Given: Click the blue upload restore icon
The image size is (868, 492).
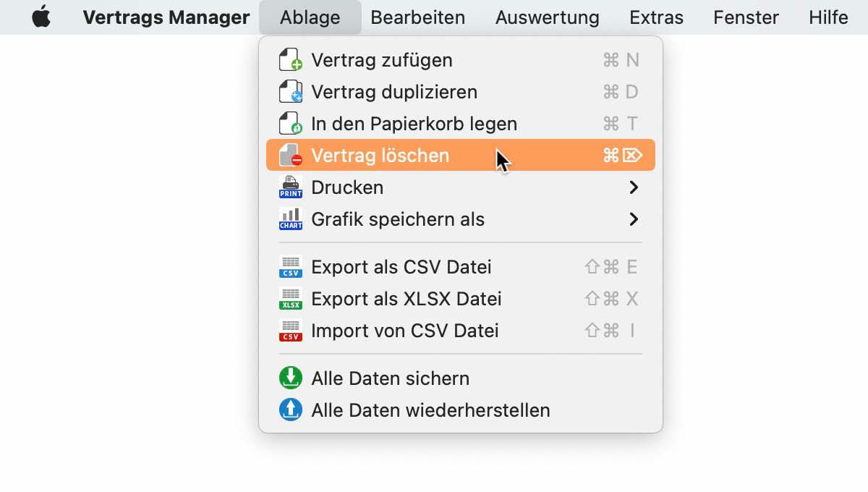Looking at the screenshot, I should tap(291, 410).
